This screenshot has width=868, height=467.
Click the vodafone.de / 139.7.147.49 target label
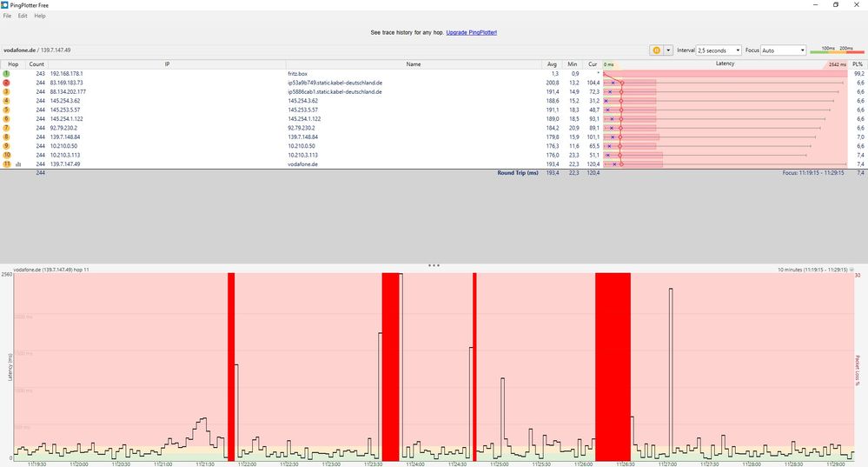(37, 50)
